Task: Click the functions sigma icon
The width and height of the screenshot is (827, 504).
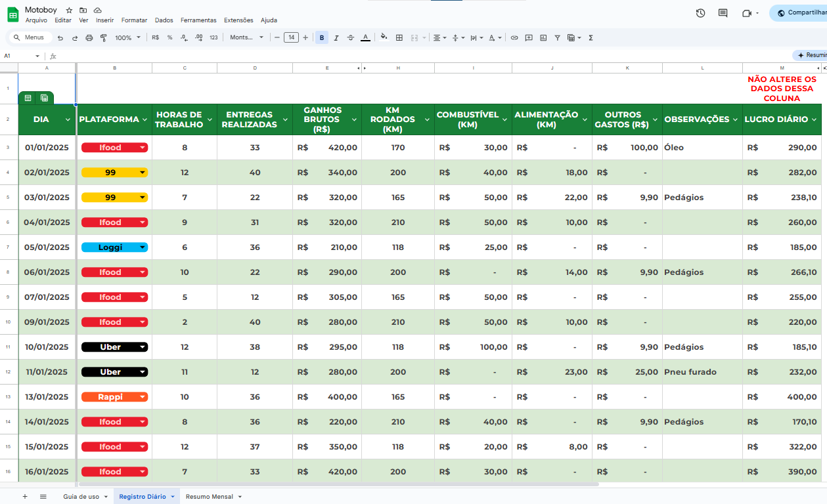Action: [x=591, y=38]
